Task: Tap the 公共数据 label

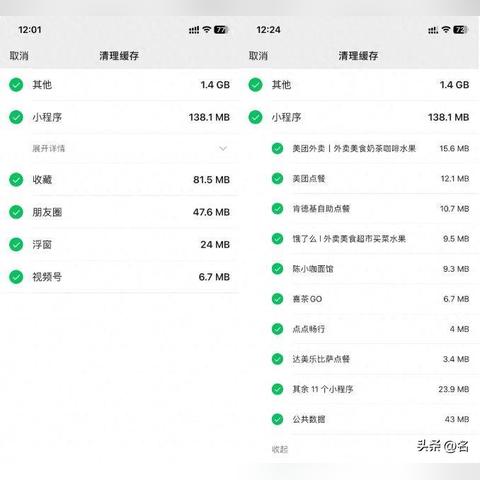Action: tap(309, 419)
